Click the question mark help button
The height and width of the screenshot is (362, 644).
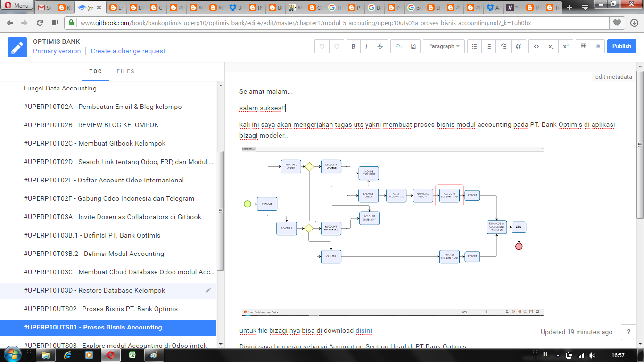[x=628, y=332]
